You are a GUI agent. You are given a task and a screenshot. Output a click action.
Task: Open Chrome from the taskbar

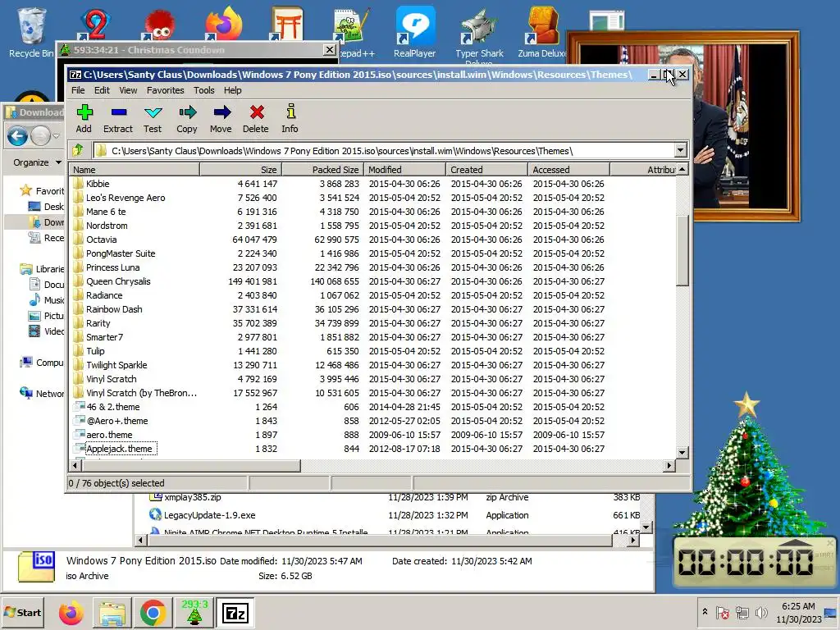click(x=153, y=613)
